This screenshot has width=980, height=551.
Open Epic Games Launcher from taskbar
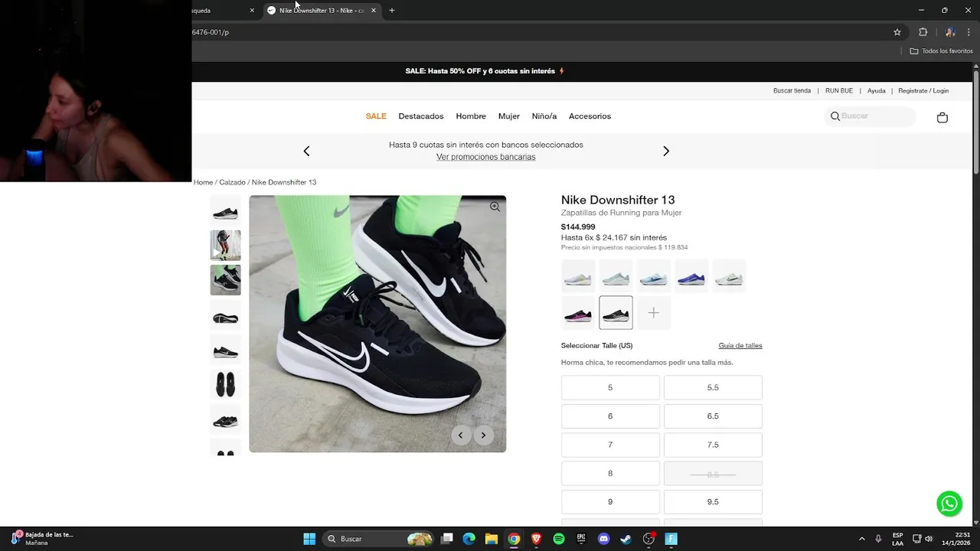pos(581,539)
